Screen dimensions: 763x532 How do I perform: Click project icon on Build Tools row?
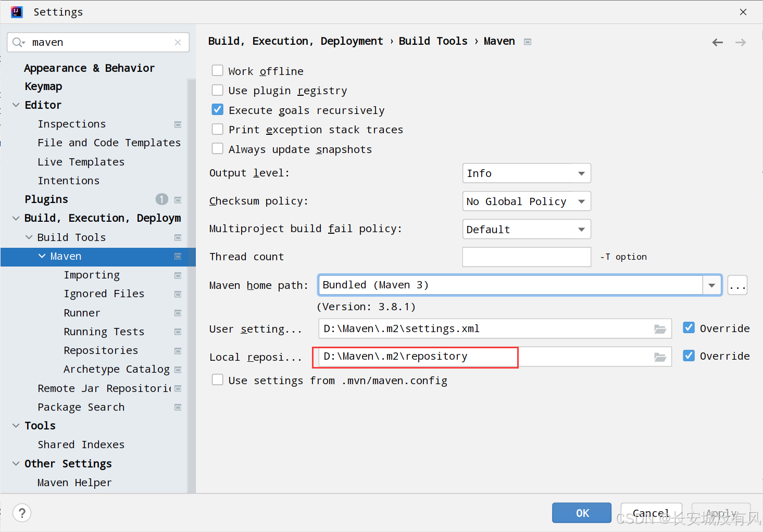(178, 237)
